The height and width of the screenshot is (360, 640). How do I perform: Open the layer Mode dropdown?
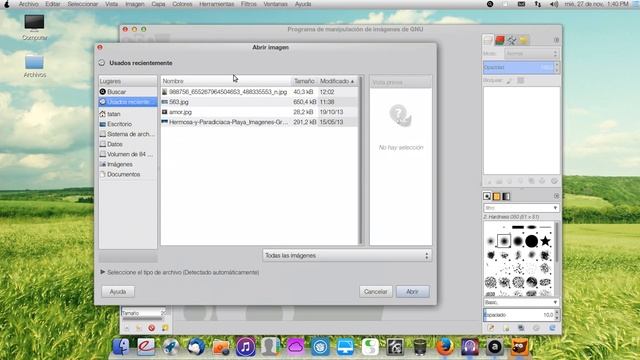(531, 53)
